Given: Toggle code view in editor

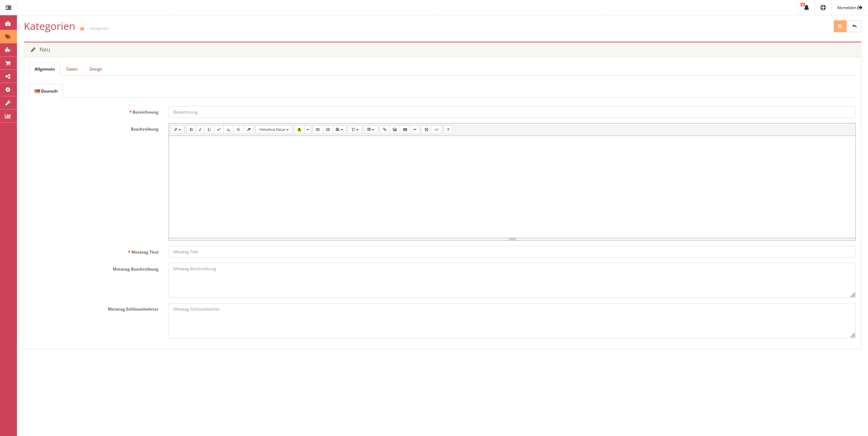Looking at the screenshot, I should (x=436, y=130).
